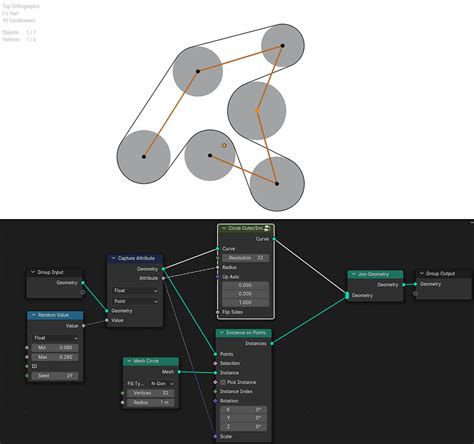
Task: Click the Curve input socket of Circle Outer/Inner
Action: 218,249
